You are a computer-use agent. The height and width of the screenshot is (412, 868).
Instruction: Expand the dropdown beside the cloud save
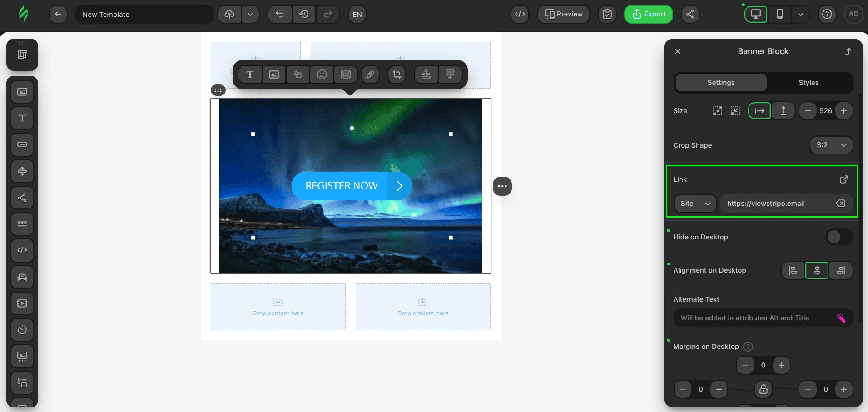point(250,14)
